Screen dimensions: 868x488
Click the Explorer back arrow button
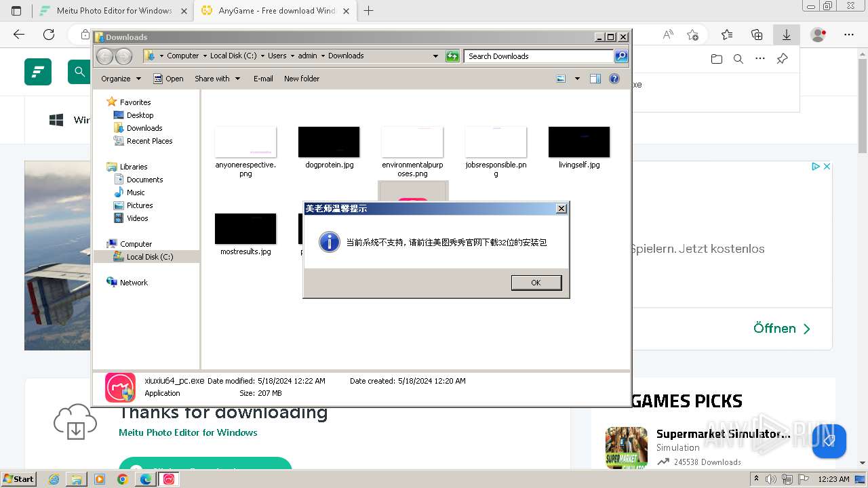click(x=104, y=56)
